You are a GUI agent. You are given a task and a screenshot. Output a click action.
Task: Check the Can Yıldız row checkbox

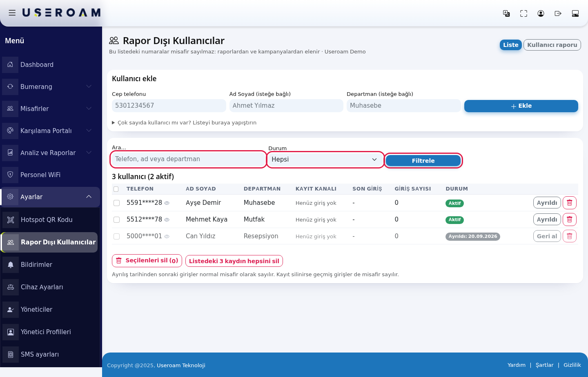[x=116, y=236]
